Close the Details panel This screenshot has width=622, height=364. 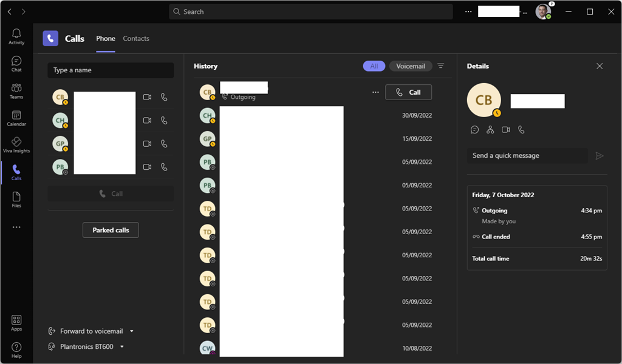(x=600, y=66)
